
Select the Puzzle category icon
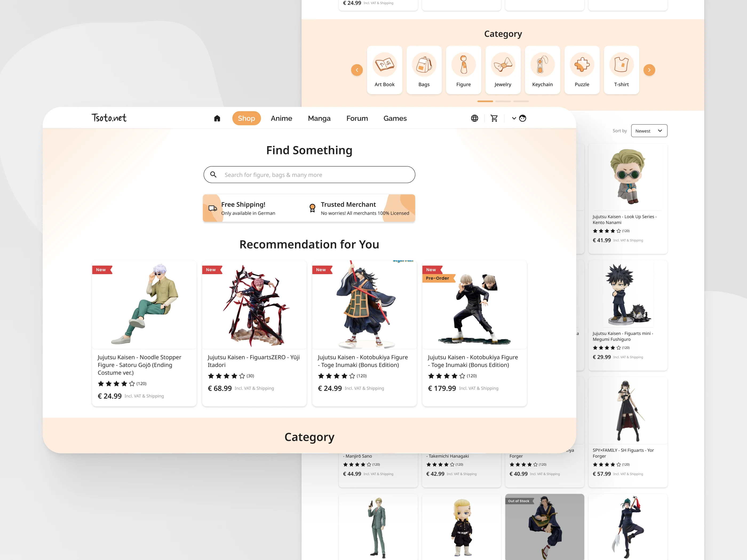[582, 65]
